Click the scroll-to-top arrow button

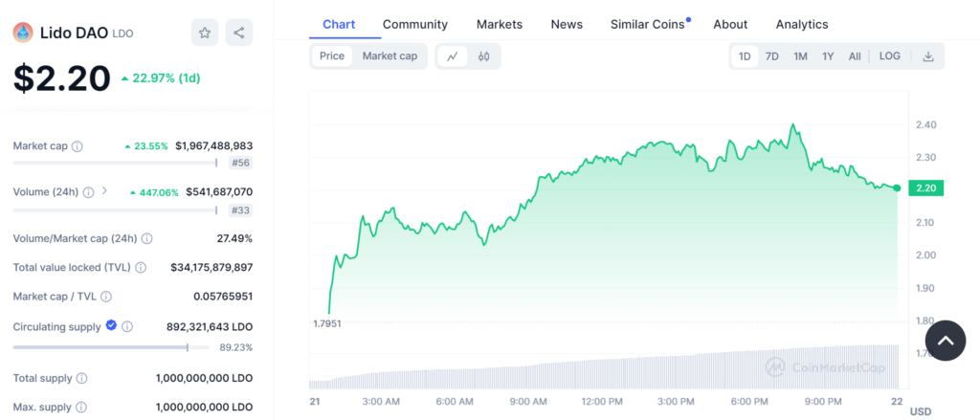[x=946, y=340]
